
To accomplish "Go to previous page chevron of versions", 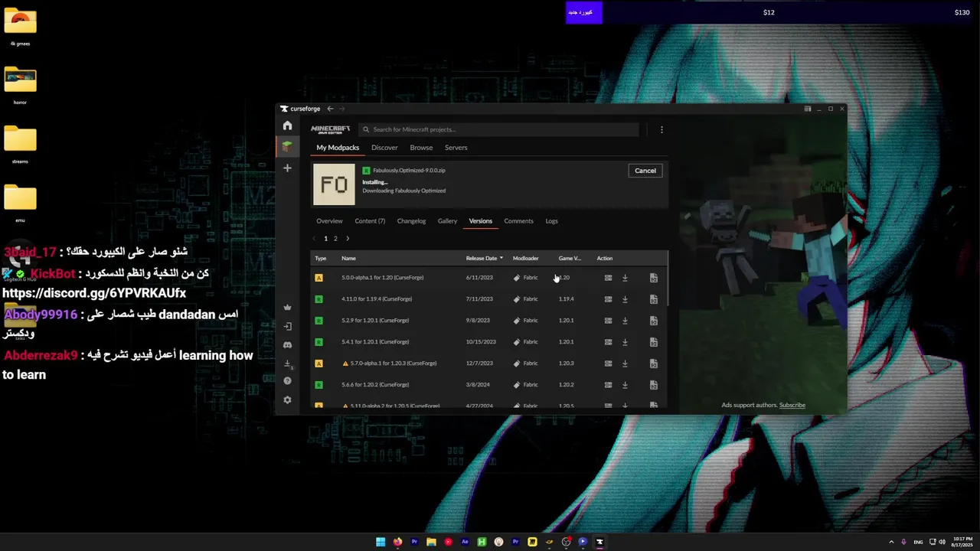I will 314,239.
